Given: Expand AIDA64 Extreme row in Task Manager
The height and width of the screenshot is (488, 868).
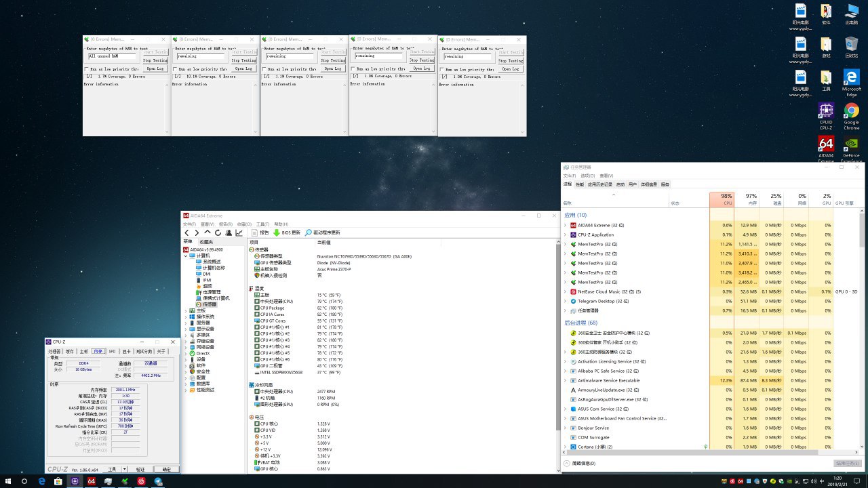Looking at the screenshot, I should point(566,225).
